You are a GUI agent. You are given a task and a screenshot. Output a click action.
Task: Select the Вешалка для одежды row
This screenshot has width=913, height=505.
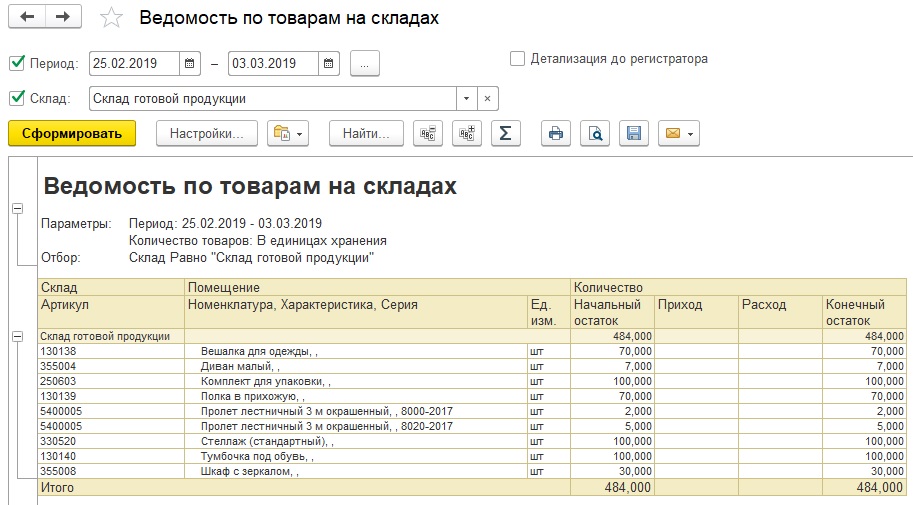pyautogui.click(x=472, y=351)
